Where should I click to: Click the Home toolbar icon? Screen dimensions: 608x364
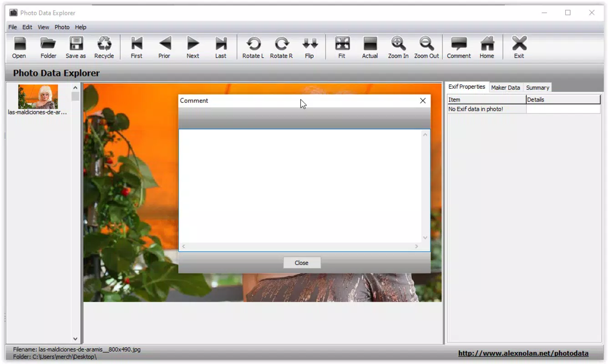point(487,47)
